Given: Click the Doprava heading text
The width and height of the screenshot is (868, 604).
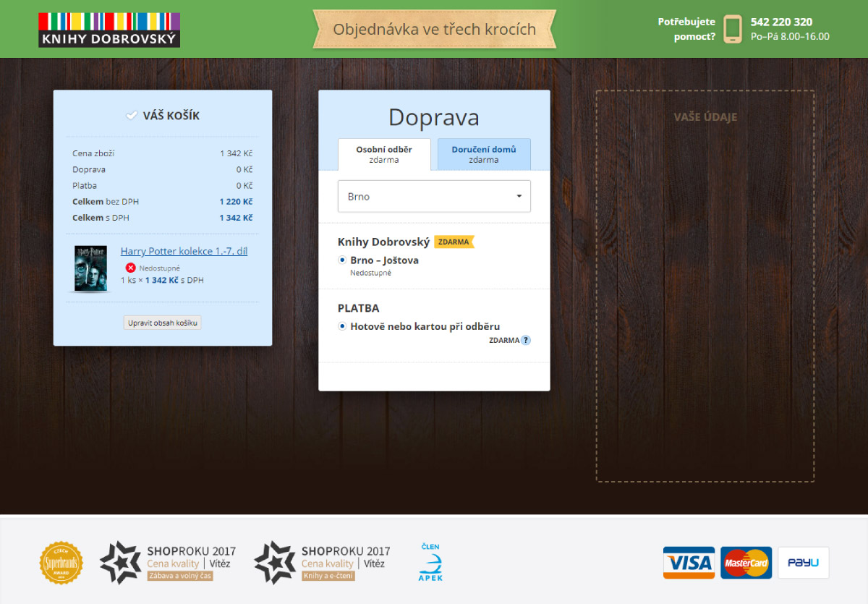Looking at the screenshot, I should [434, 117].
